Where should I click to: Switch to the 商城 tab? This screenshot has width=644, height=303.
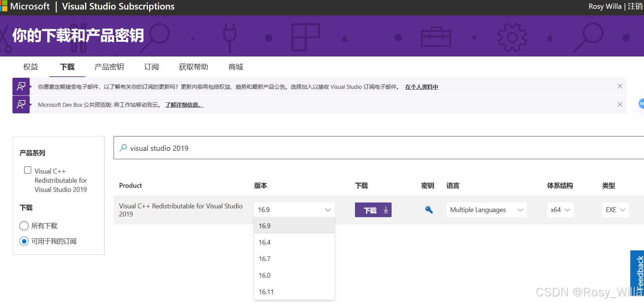click(236, 67)
